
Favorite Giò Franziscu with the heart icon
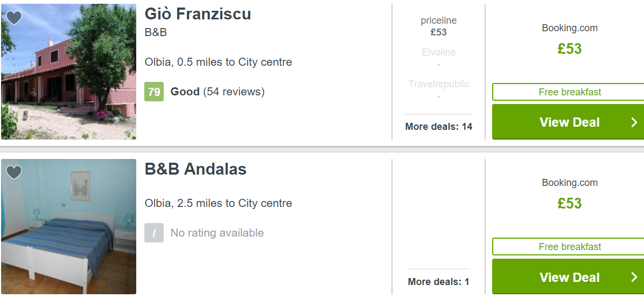tap(14, 18)
